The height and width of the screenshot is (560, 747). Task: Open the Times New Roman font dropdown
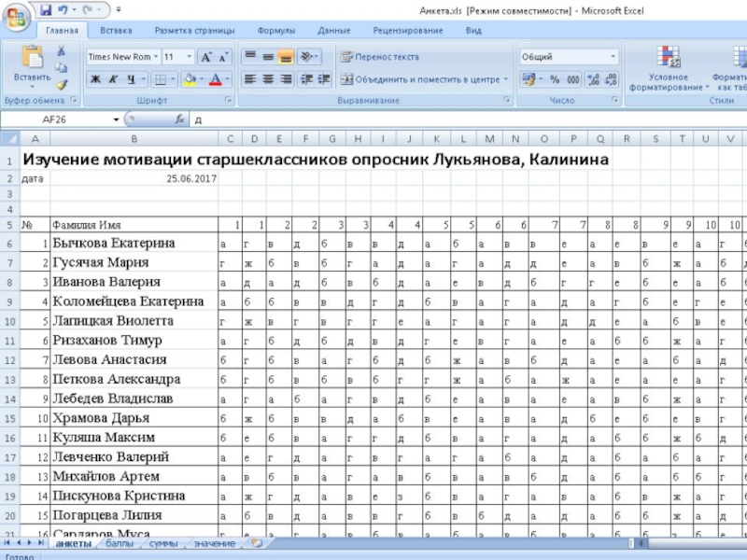point(155,57)
